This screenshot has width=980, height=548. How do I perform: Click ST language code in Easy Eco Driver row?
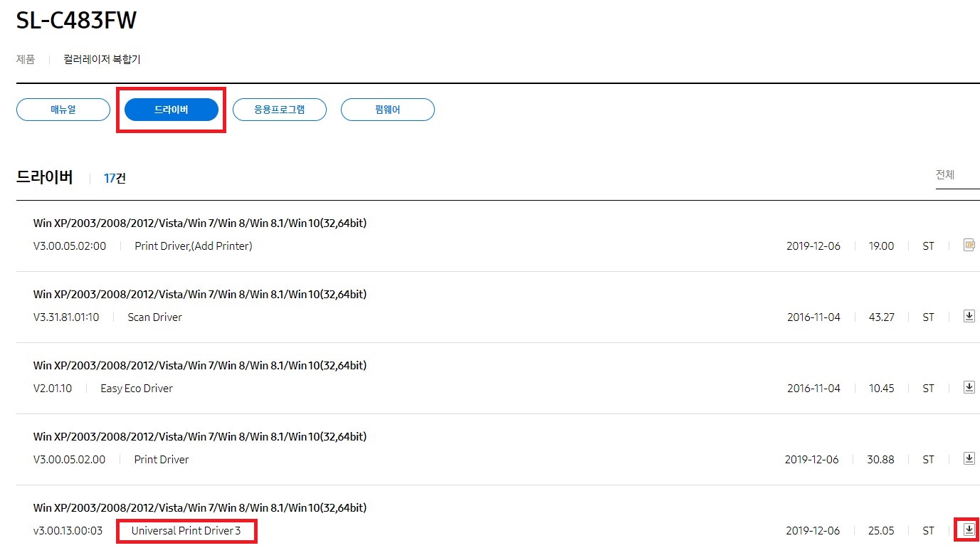pos(928,389)
